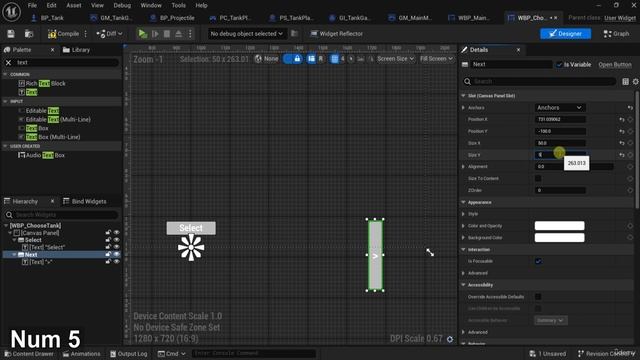Image resolution: width=640 pixels, height=360 pixels.
Task: Click the find debug object icon
Action: pos(294,34)
